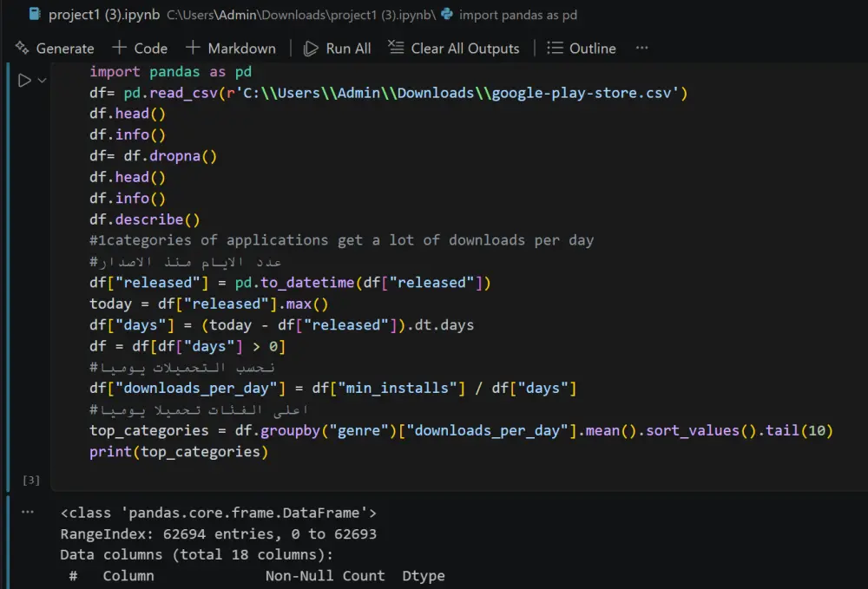Screen dimensions: 868x589
Task: Click on the df.describe() line
Action: click(x=144, y=219)
